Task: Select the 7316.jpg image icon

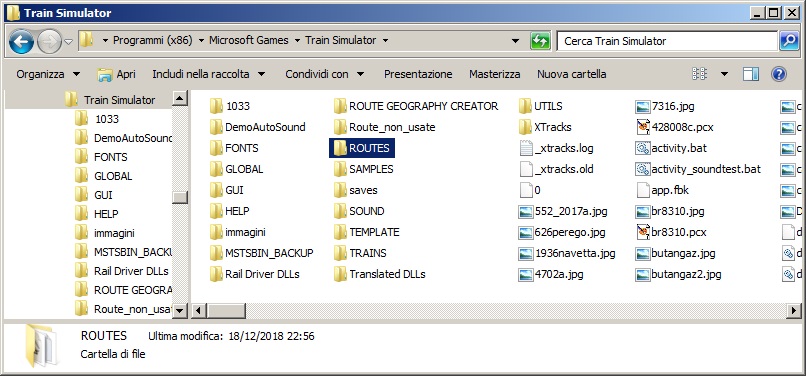Action: click(643, 106)
